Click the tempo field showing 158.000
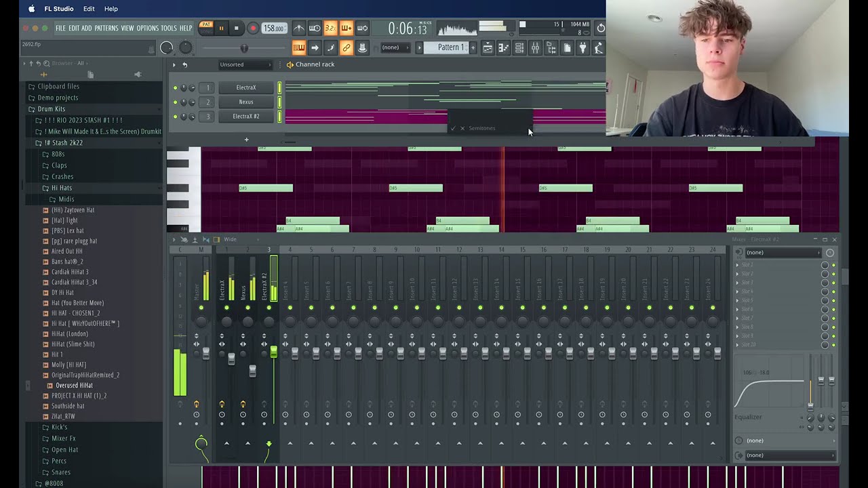The width and height of the screenshot is (868, 488). click(273, 28)
